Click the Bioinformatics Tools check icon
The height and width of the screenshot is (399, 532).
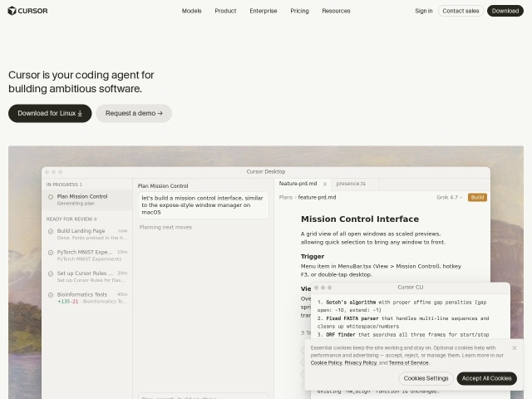tap(51, 295)
